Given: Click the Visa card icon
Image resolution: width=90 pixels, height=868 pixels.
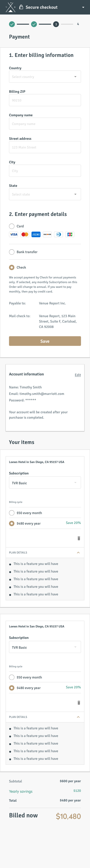Looking at the screenshot, I should click(13, 234).
